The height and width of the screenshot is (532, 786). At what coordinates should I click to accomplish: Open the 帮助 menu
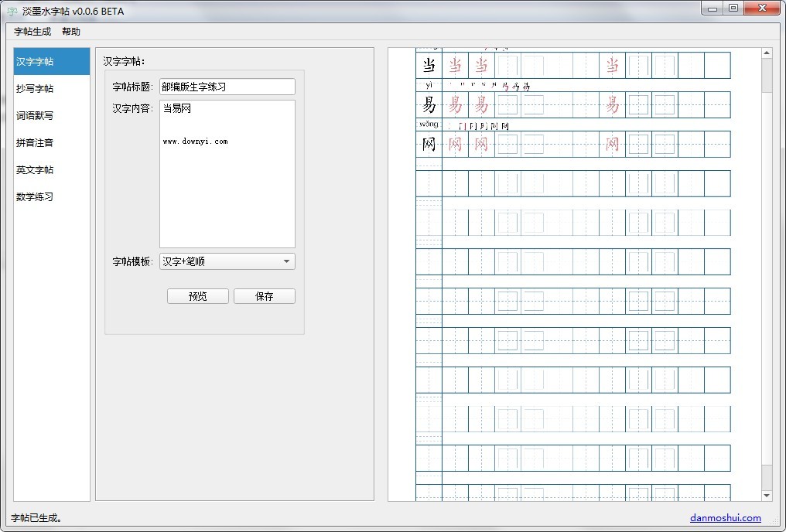71,32
